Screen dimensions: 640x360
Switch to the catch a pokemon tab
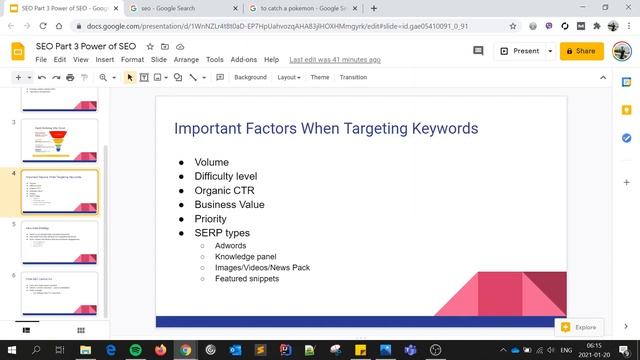coord(303,9)
